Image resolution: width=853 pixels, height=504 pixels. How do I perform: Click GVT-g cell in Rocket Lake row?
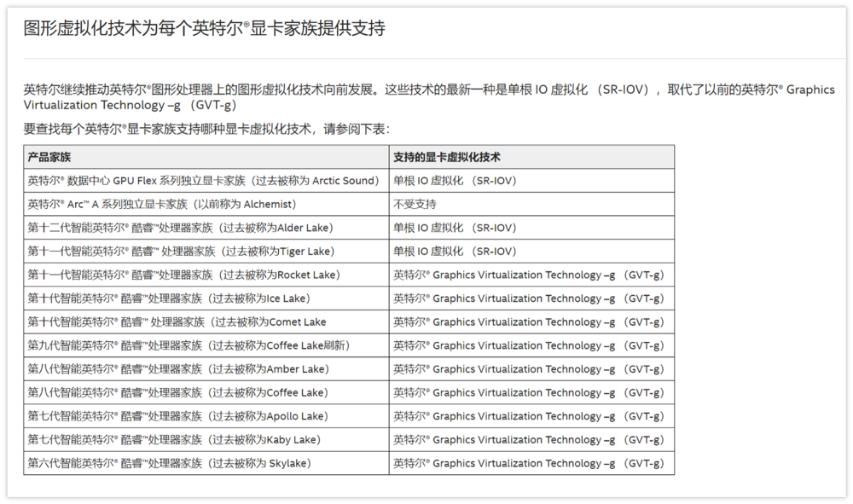pos(531,275)
